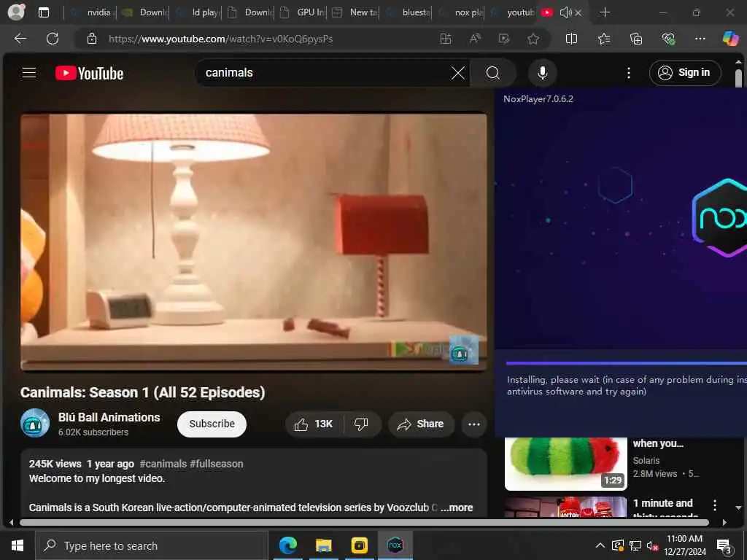Add this page to favorites star
747x560 pixels.
tap(533, 39)
